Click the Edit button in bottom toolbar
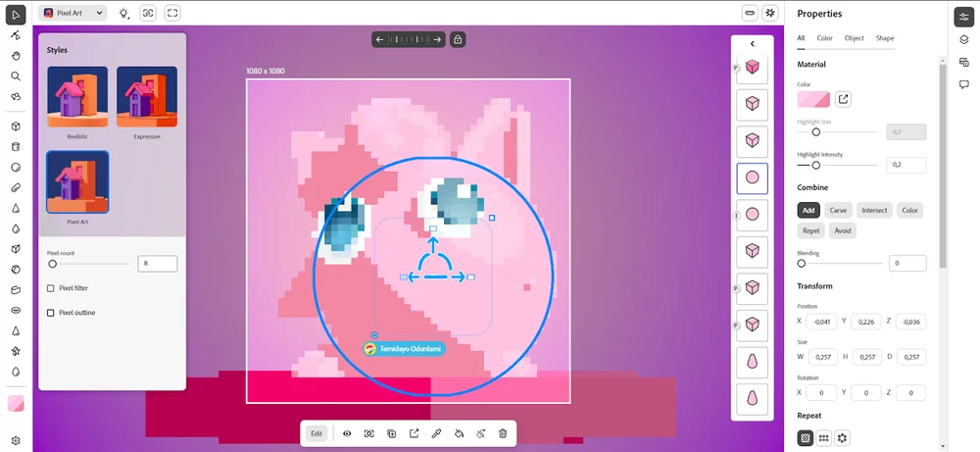This screenshot has height=452, width=980. pyautogui.click(x=317, y=434)
